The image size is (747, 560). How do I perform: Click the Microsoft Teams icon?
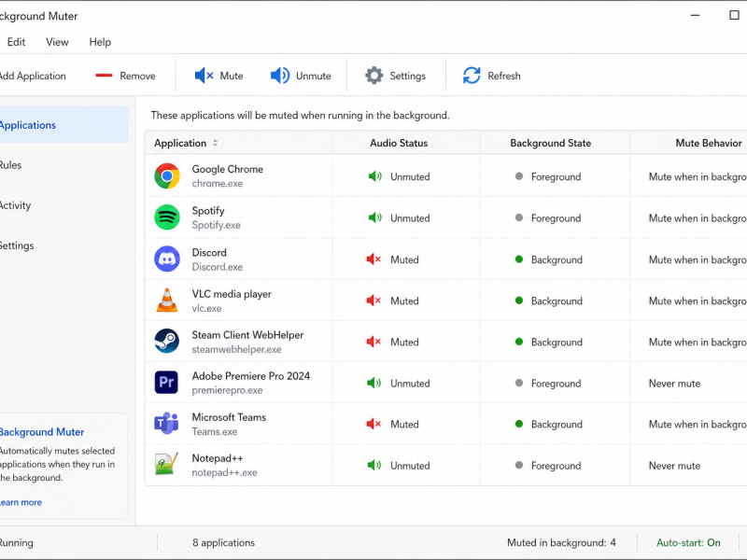pyautogui.click(x=166, y=424)
